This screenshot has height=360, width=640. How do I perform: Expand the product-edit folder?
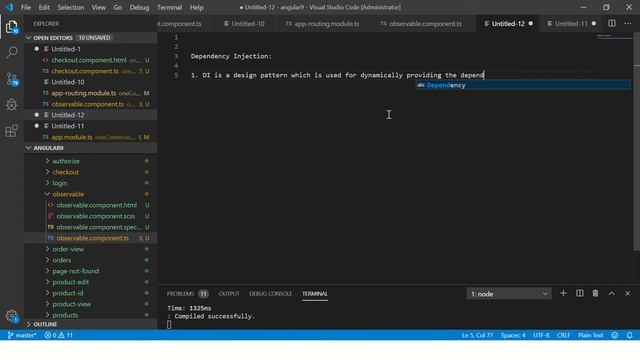71,282
